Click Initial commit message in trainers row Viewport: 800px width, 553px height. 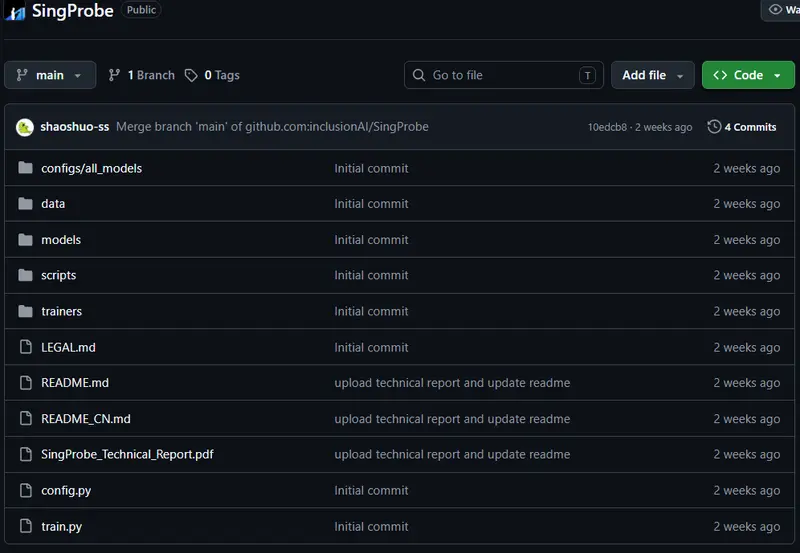click(371, 311)
